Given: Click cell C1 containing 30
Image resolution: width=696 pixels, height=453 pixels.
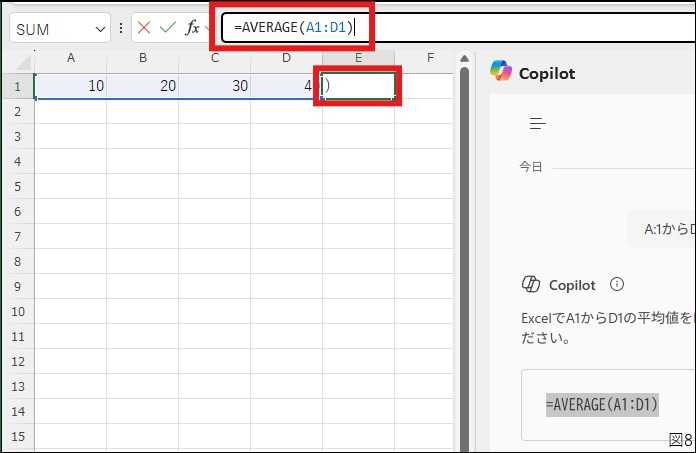Looking at the screenshot, I should 214,86.
